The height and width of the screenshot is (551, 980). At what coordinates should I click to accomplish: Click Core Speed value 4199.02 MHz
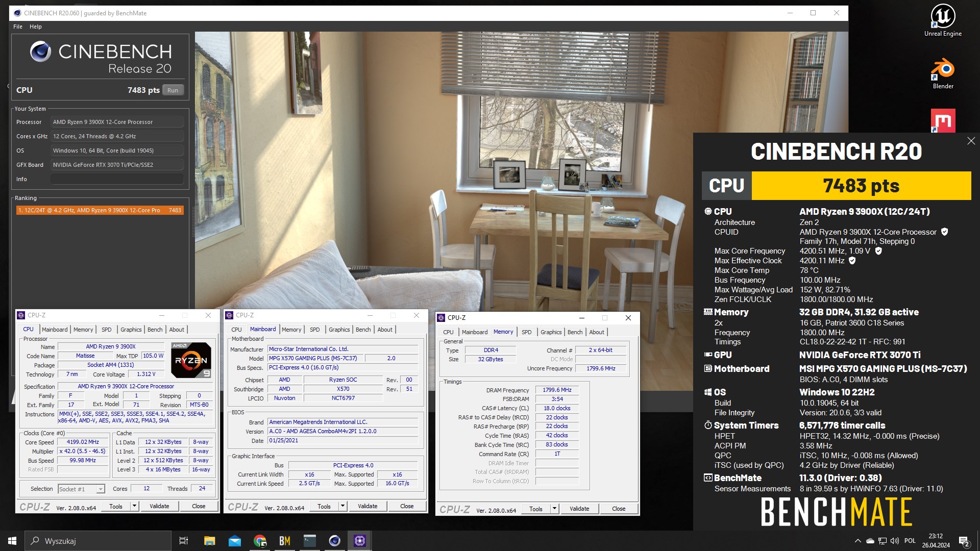(x=83, y=442)
